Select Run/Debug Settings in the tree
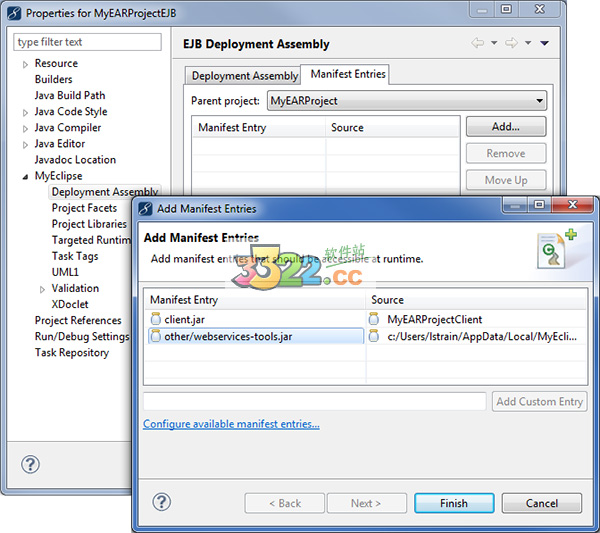The width and height of the screenshot is (600, 533). click(82, 336)
